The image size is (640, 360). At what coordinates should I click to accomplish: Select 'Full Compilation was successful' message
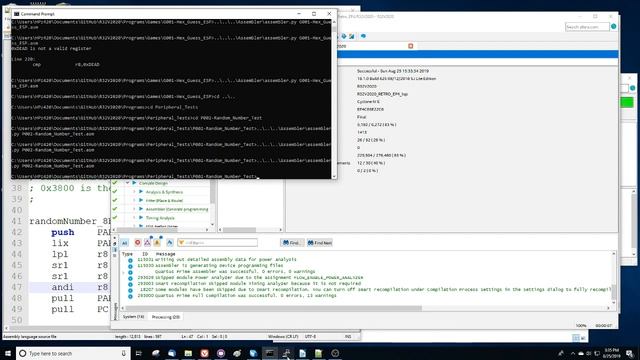(x=245, y=296)
